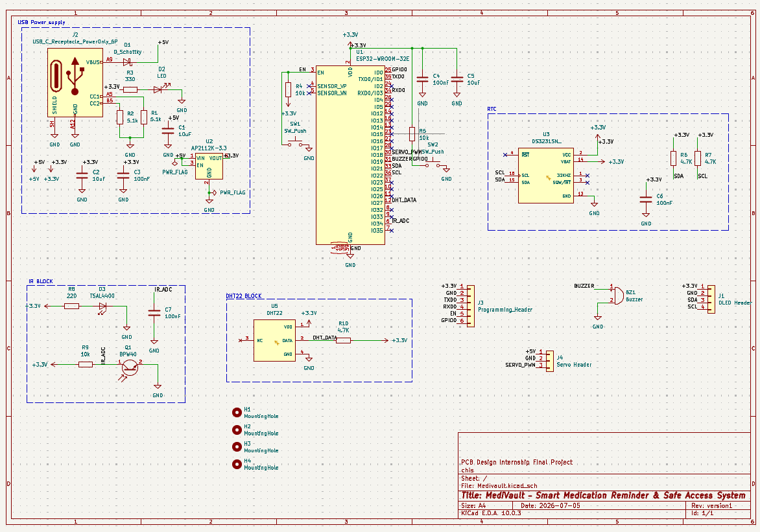Click mounting hole H3 symbol
760x532 pixels.
tap(237, 446)
